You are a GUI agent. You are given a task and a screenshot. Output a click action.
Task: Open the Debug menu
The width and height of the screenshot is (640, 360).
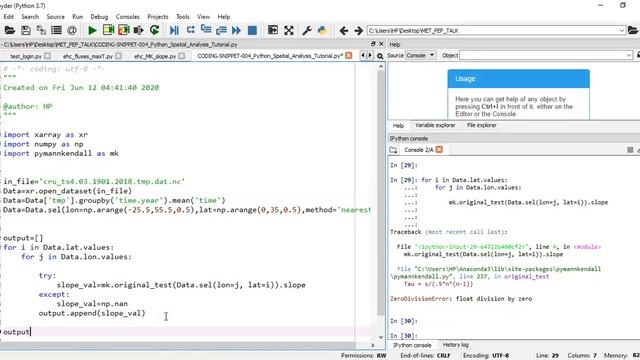pyautogui.click(x=99, y=17)
